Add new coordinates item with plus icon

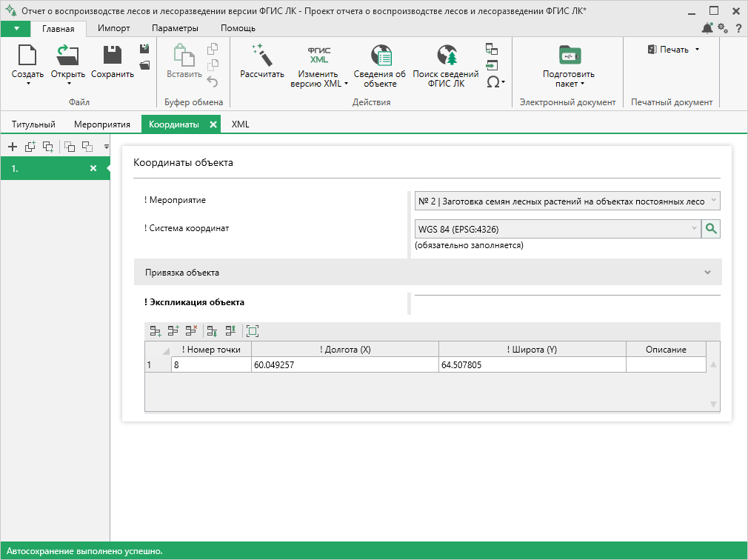click(x=13, y=147)
